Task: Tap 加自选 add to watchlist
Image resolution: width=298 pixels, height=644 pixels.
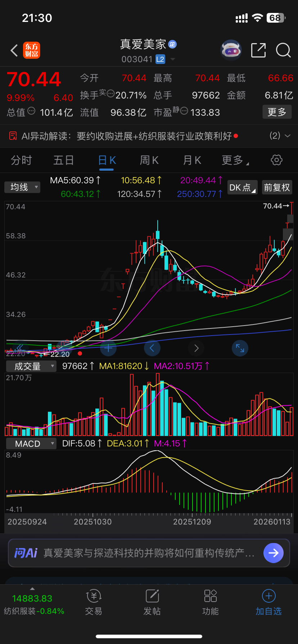Action: coord(268,603)
